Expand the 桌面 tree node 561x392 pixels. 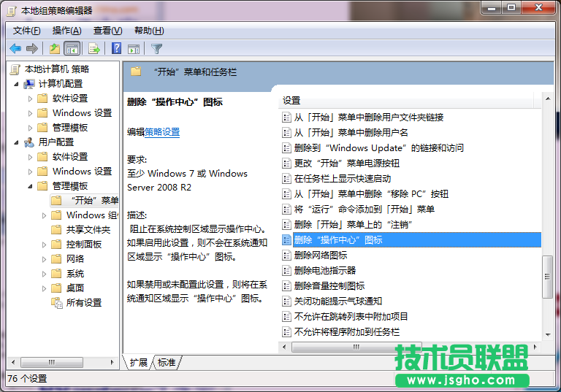[x=44, y=288]
